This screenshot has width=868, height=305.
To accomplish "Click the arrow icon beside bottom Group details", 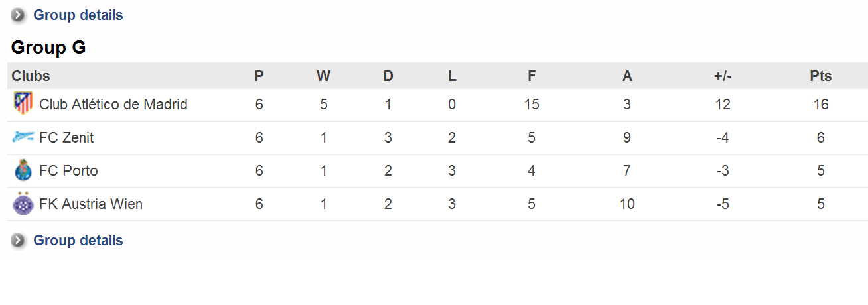I will (x=19, y=240).
